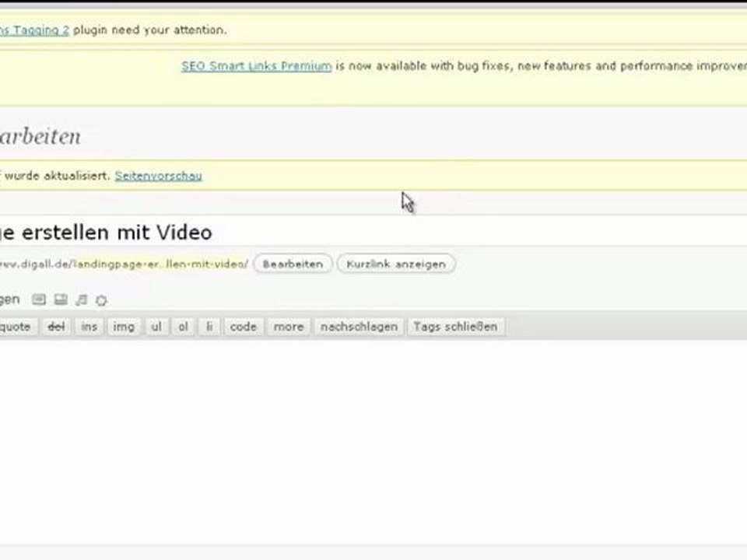Click the page title field 'erstellen mit Video'

pyautogui.click(x=373, y=232)
